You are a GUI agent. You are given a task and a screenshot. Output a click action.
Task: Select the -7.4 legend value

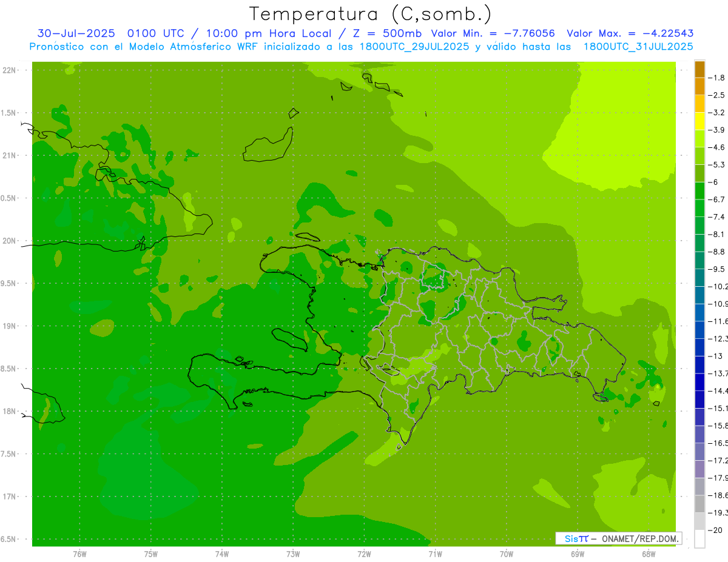pos(718,217)
